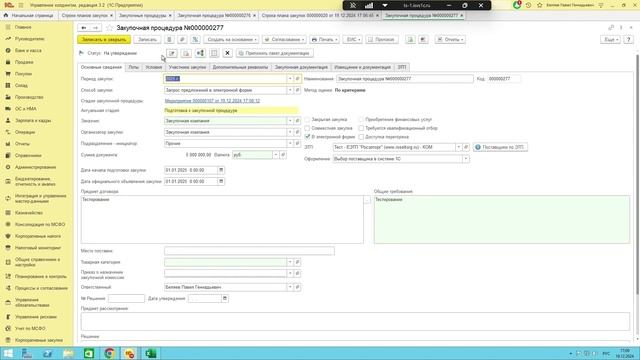
Task: Add procedure to favorites with star icon
Action: (x=109, y=28)
